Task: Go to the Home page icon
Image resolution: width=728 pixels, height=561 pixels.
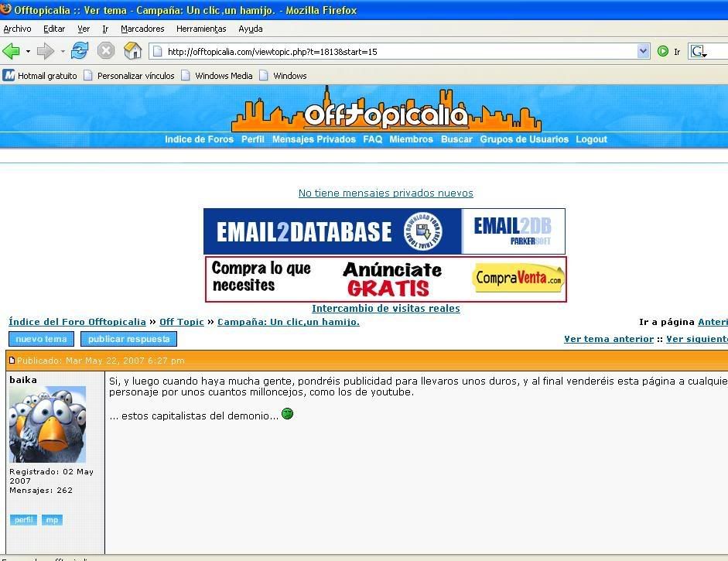Action: [x=133, y=51]
